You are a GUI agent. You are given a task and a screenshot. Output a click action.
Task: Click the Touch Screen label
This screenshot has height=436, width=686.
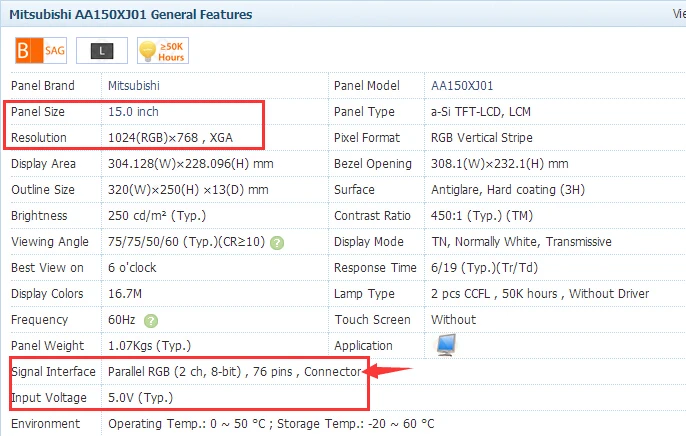point(373,320)
